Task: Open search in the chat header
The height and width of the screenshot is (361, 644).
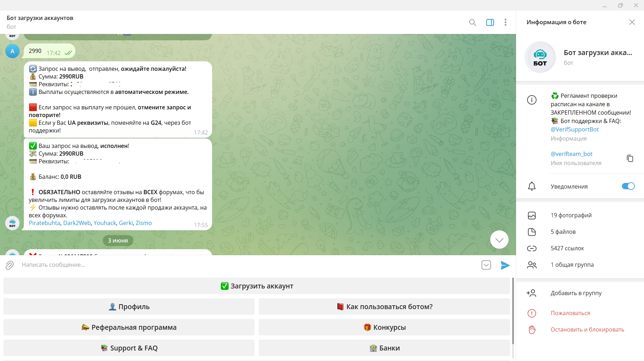Action: pos(472,22)
